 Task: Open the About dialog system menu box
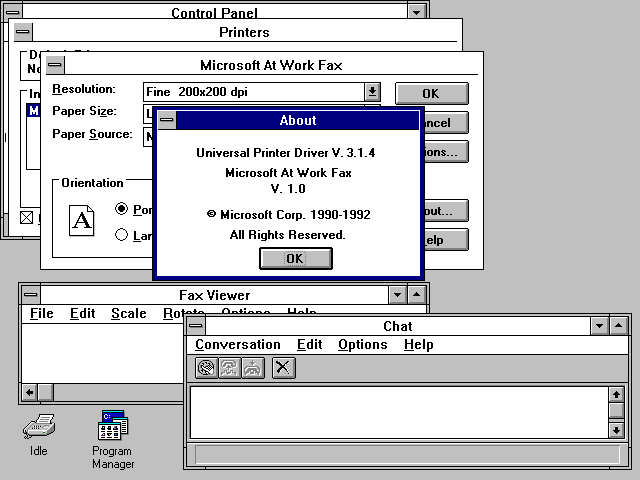167,120
